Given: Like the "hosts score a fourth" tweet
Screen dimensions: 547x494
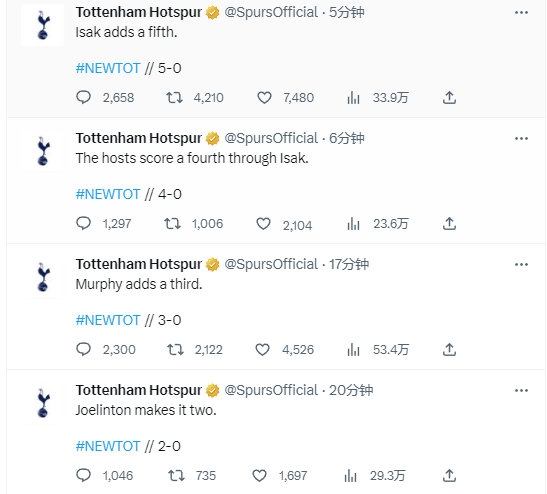Looking at the screenshot, I should tap(263, 224).
